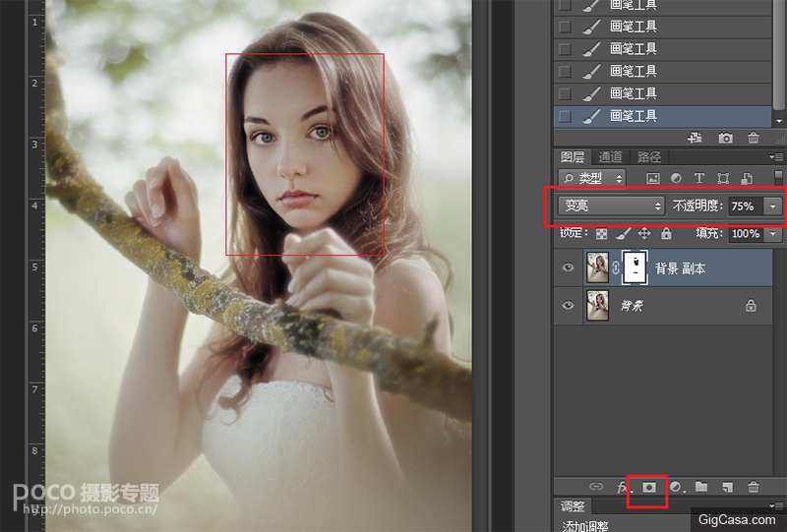This screenshot has height=532, width=787.
Task: Create new snapshot with camera icon
Action: coord(725,138)
